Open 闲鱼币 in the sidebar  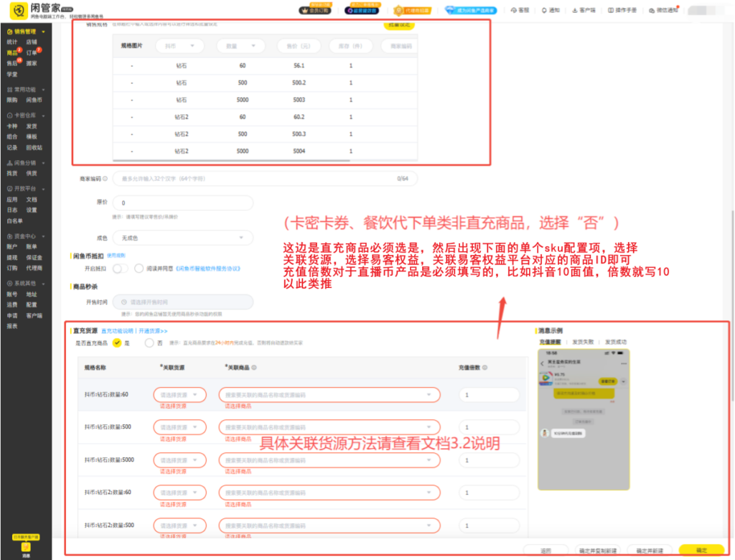(x=34, y=100)
